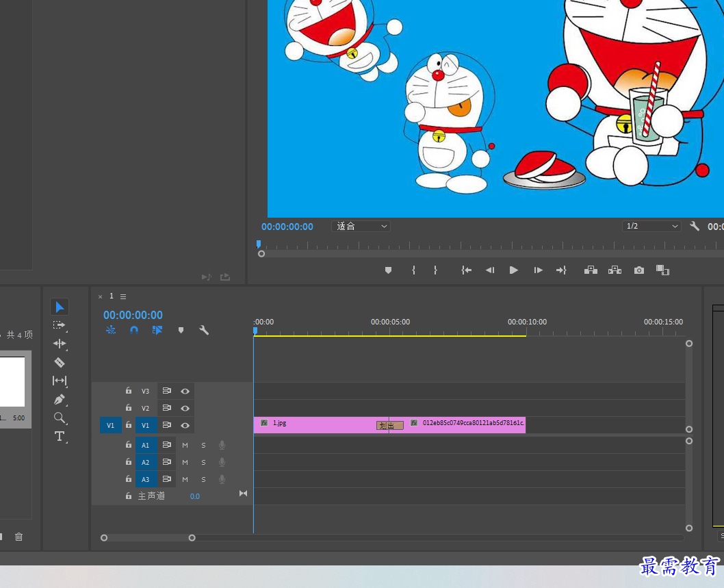Select the Ripple Edit tool

[x=60, y=344]
